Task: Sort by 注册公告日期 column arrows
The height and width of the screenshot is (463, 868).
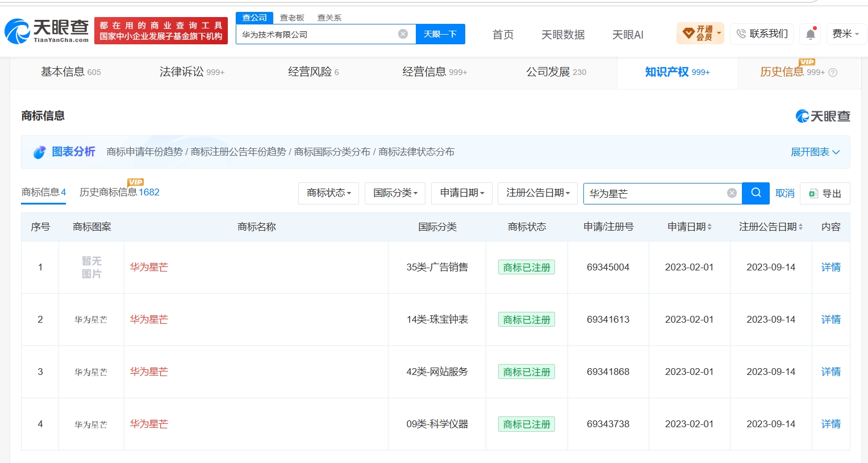Action: (800, 227)
